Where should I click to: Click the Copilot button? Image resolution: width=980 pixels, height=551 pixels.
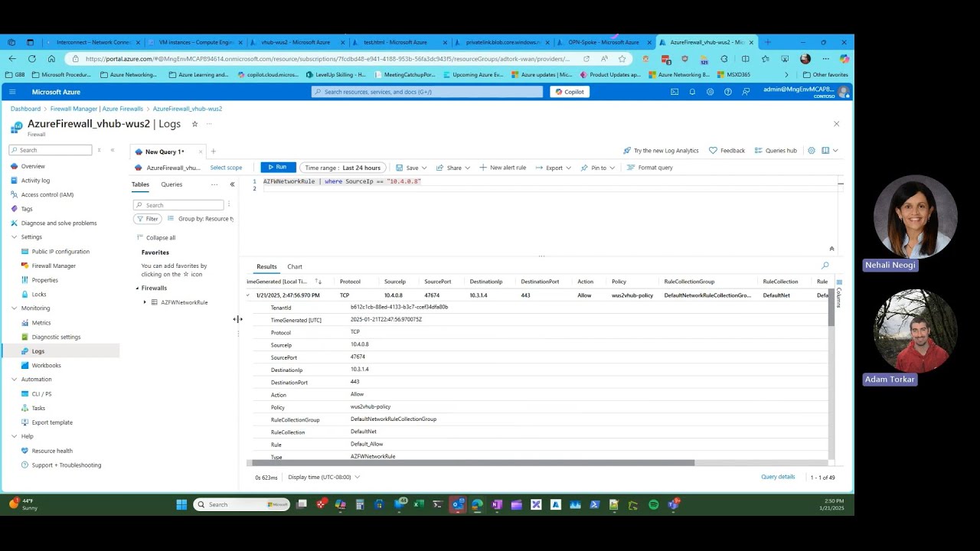[x=570, y=92]
